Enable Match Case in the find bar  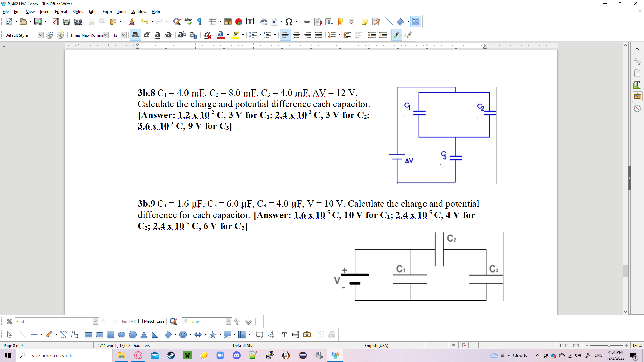(x=140, y=321)
